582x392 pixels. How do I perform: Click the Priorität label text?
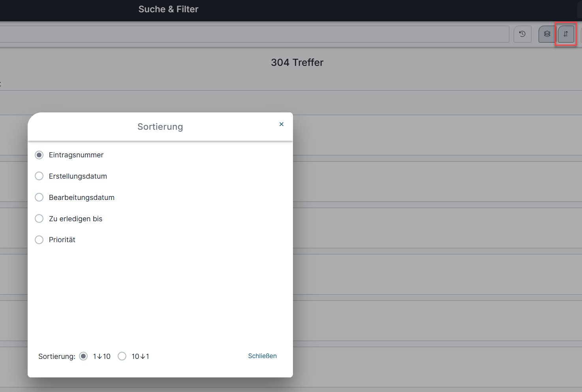(x=62, y=240)
